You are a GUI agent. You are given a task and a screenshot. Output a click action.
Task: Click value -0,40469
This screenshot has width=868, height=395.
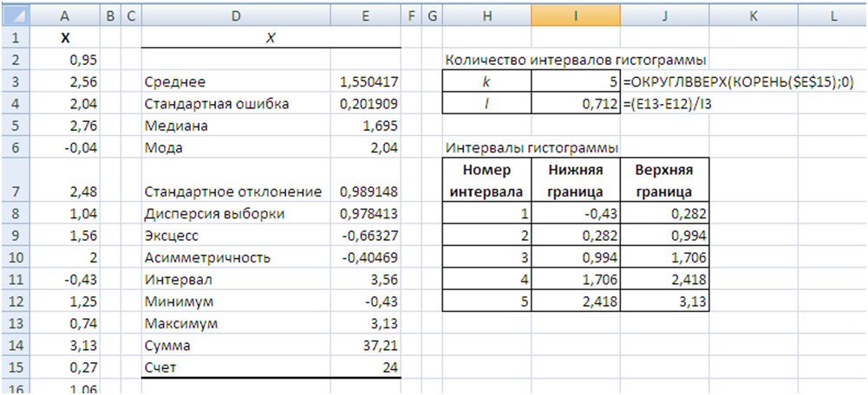click(365, 258)
